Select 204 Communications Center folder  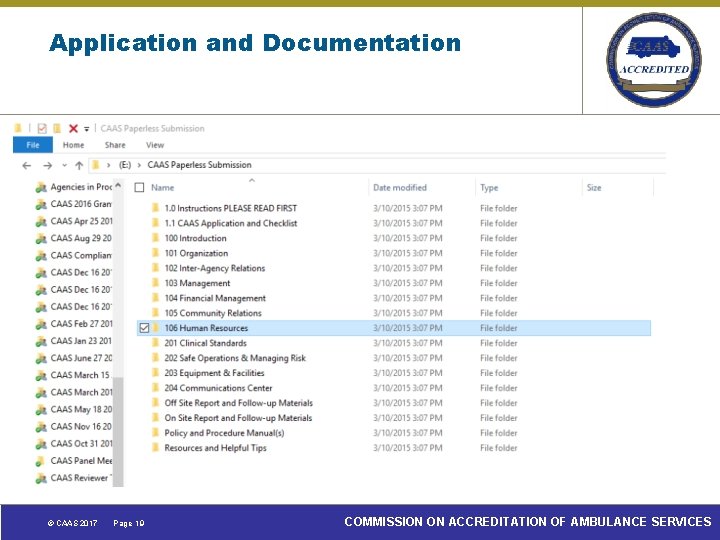pos(218,388)
